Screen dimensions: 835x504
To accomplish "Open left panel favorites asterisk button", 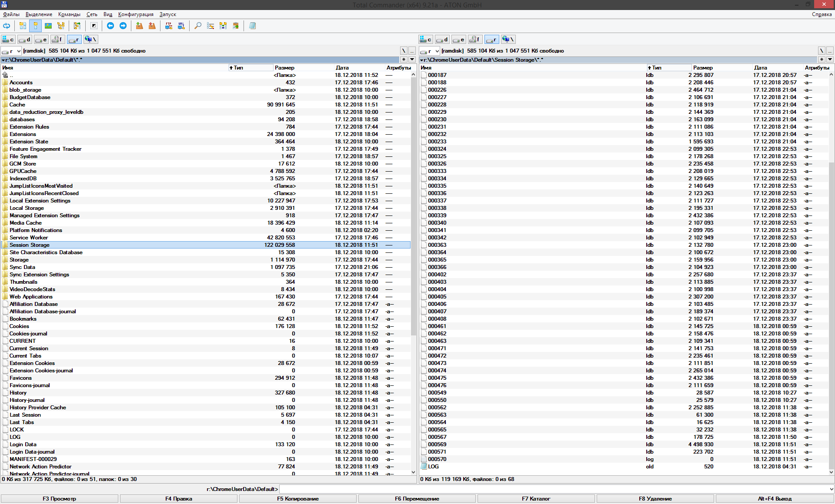I will 404,60.
